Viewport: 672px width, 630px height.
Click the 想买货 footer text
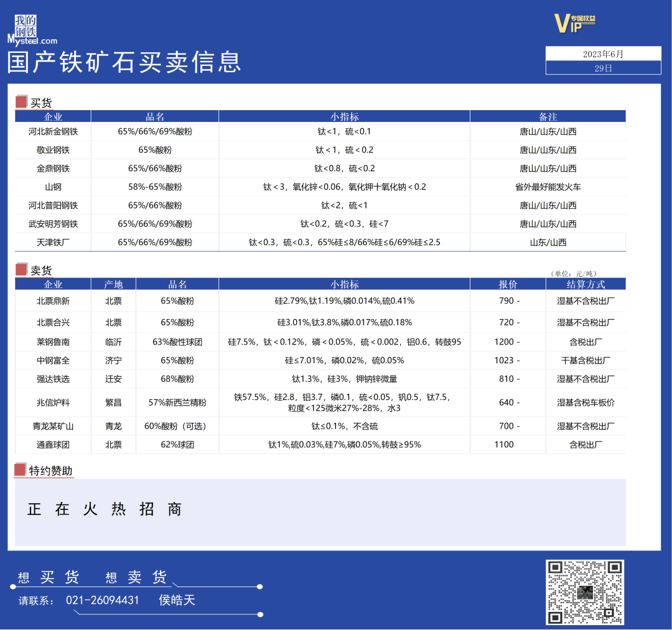click(49, 577)
